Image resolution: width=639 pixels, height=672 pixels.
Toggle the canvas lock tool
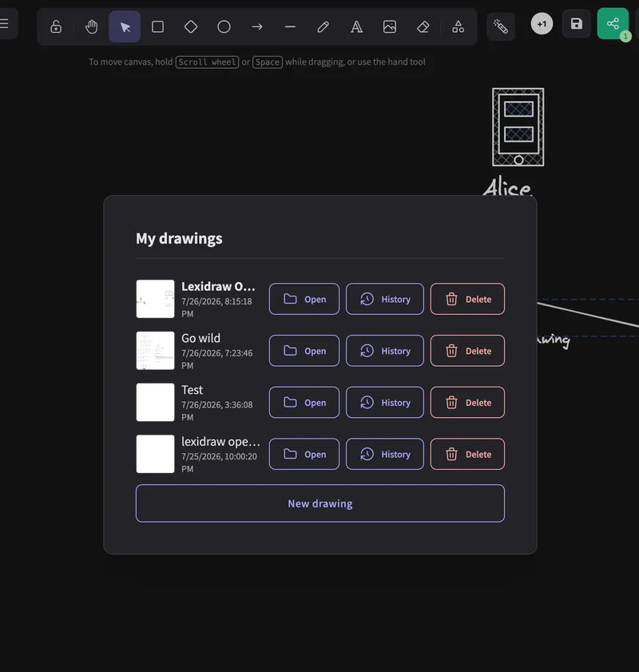[56, 27]
